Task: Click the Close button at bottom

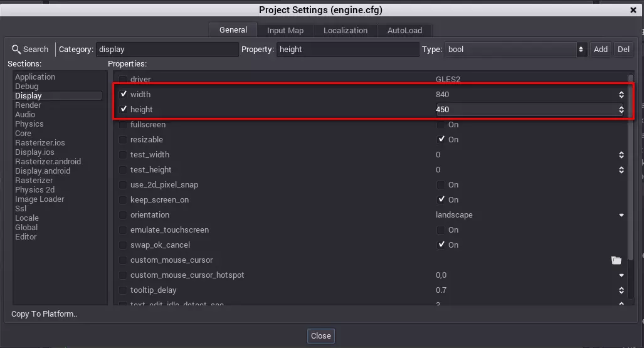Action: tap(320, 335)
